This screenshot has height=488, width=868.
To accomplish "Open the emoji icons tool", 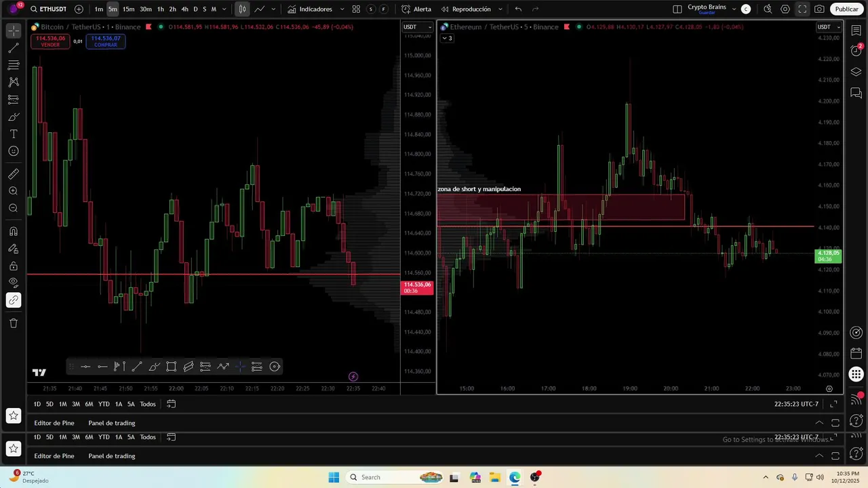I will (x=14, y=151).
